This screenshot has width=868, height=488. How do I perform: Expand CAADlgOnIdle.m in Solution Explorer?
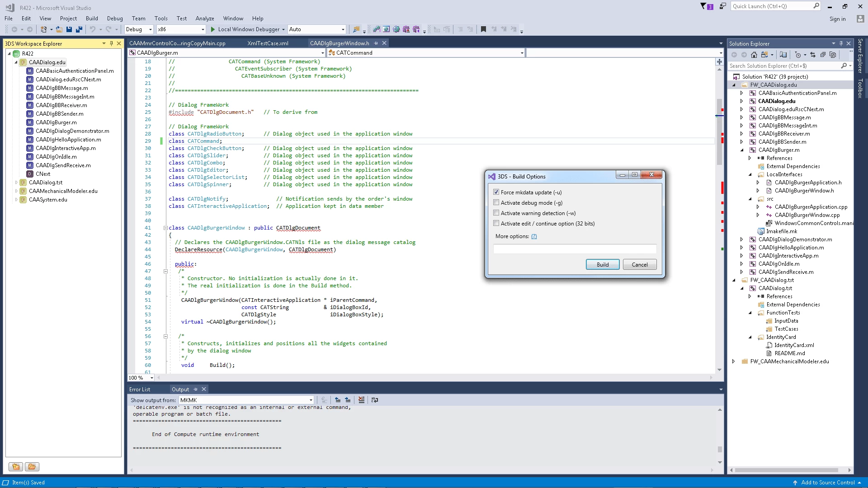(741, 264)
